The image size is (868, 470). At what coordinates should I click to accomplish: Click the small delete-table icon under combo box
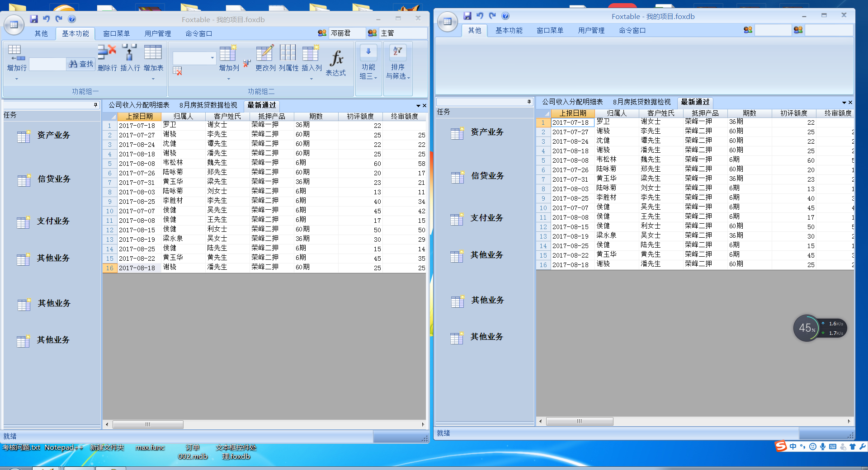[x=178, y=71]
